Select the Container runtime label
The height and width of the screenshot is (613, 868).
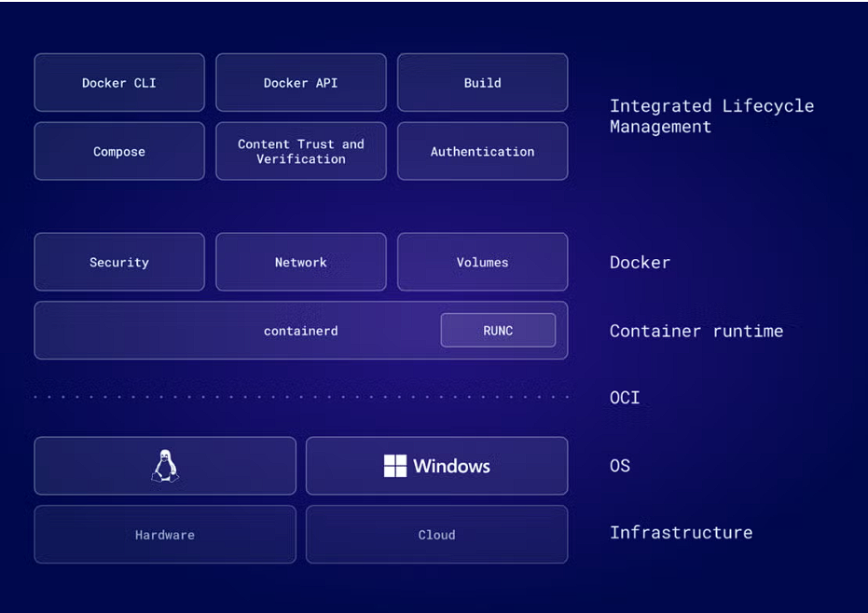pos(696,331)
